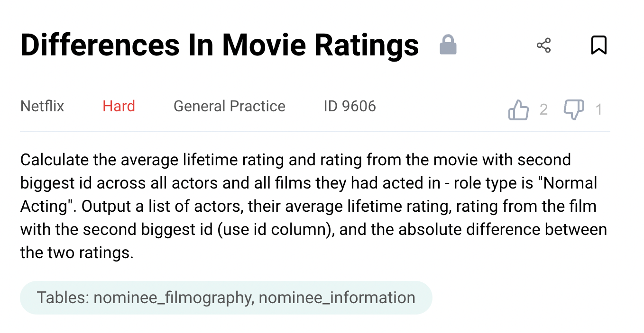Image resolution: width=644 pixels, height=333 pixels.
Task: Upvote with the thumbs up icon
Action: [x=518, y=110]
